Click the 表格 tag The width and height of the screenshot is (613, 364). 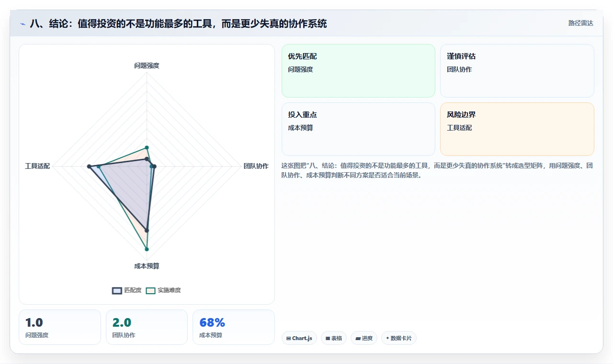coord(334,338)
